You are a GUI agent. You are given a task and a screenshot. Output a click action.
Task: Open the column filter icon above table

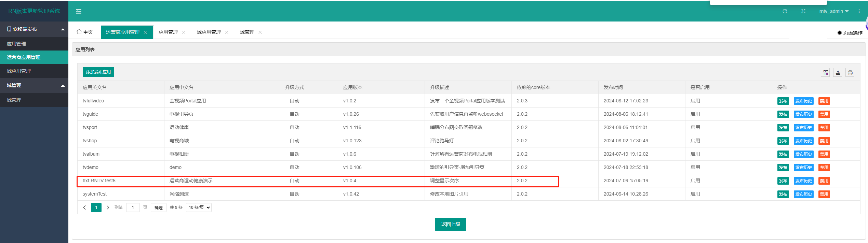click(826, 72)
